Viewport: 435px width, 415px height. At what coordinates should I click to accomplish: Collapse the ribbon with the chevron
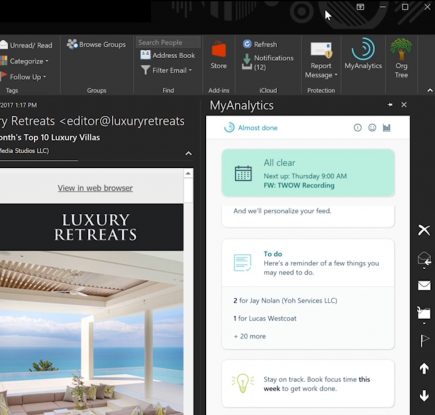430,90
